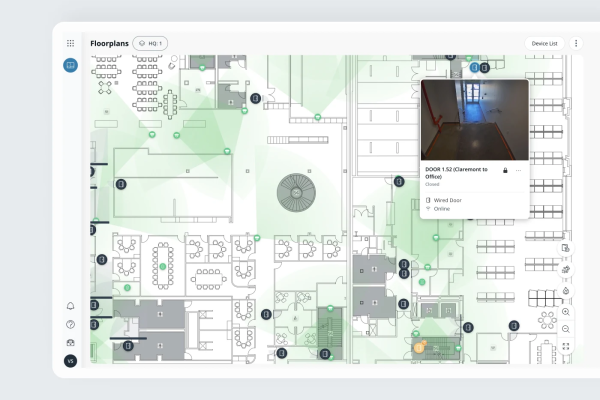Viewport: 600px width, 400px height.
Task: Toggle the device layer map control
Action: point(566,248)
